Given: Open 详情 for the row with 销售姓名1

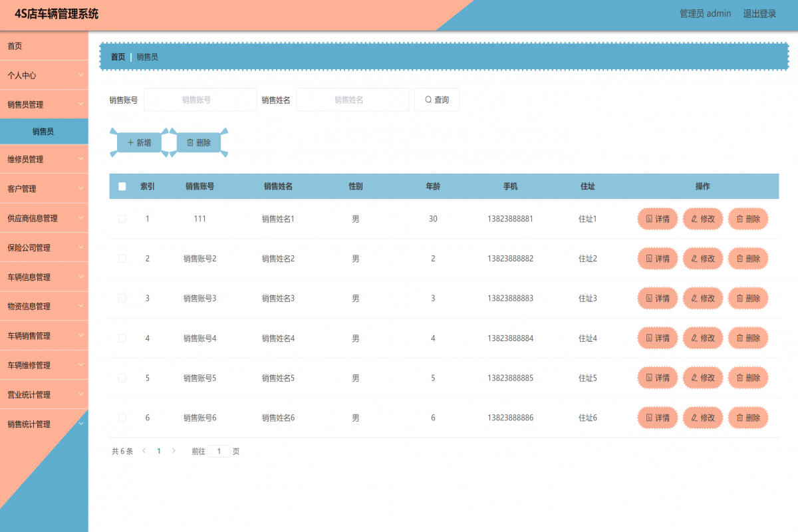Looking at the screenshot, I should [x=657, y=219].
